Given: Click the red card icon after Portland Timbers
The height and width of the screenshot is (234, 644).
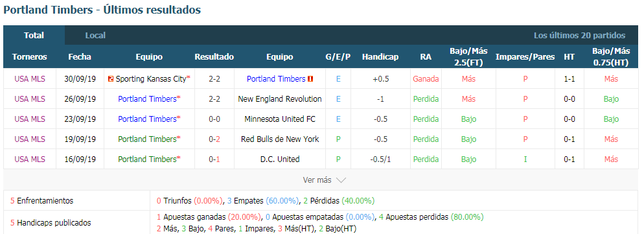Looking at the screenshot, I should click(x=310, y=79).
